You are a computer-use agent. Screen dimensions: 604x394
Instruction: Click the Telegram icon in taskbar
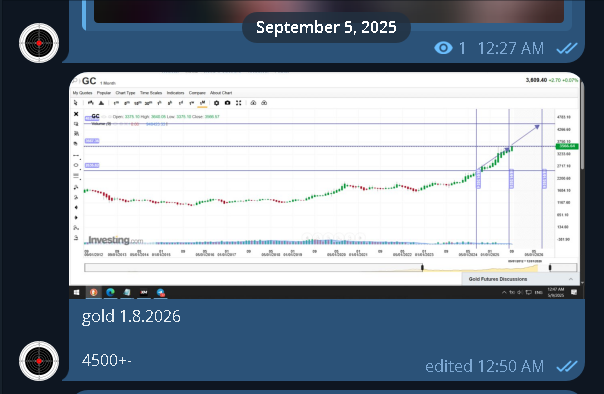point(161,292)
